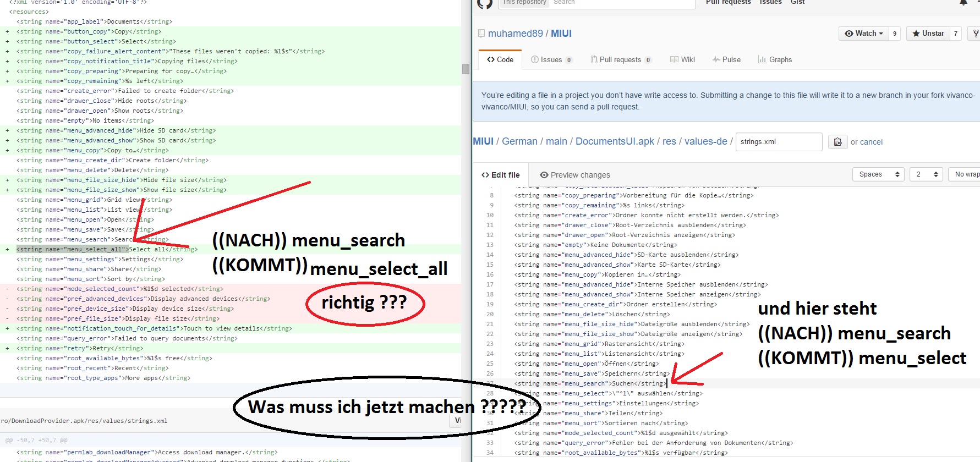Screen dimensions: 980x462
Task: Click the menu_file_size_hide Hide file size line
Action: [122, 180]
